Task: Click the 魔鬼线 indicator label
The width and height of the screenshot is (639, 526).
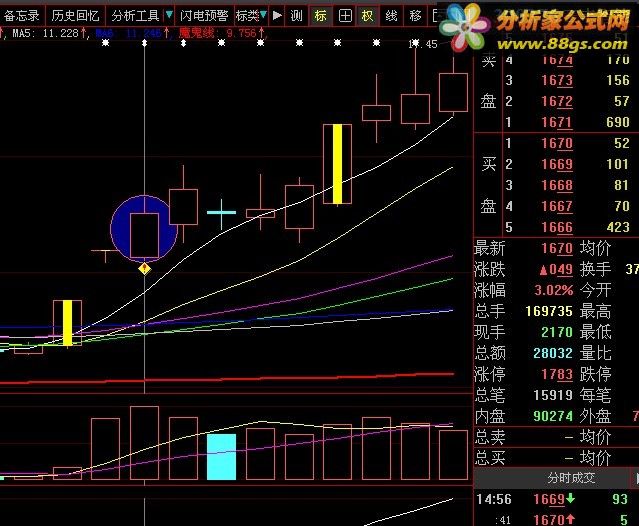Action: 197,33
